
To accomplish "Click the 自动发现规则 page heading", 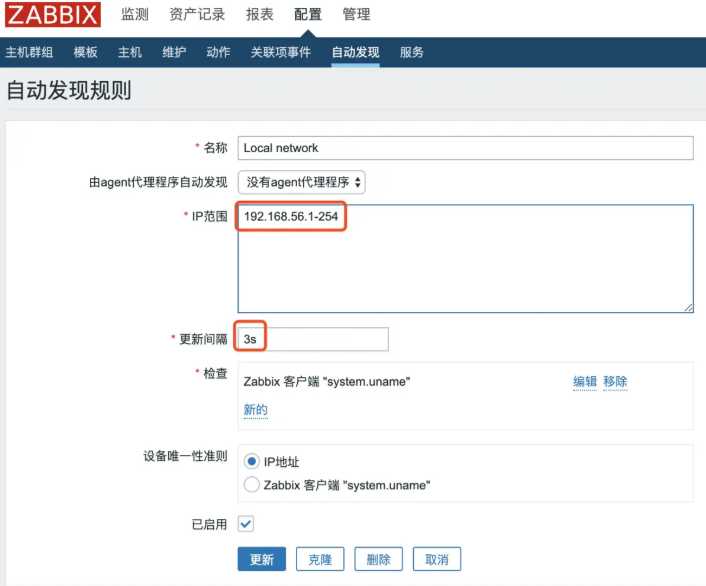I will click(69, 90).
